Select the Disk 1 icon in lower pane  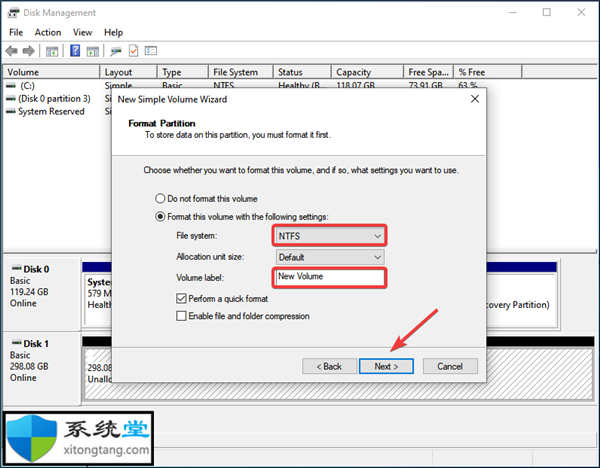point(16,343)
